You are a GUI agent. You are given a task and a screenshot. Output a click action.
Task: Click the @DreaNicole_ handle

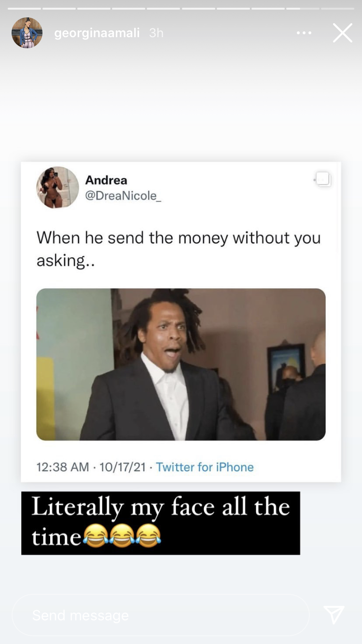[x=123, y=196]
